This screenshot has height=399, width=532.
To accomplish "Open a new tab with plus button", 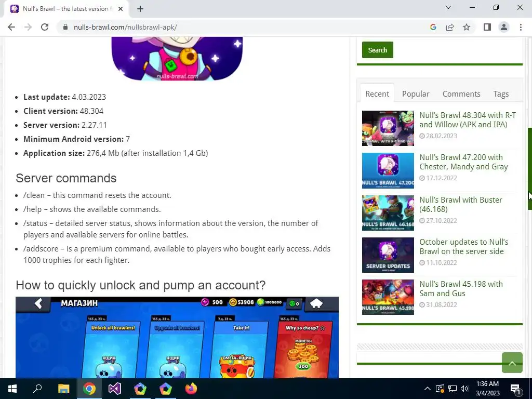I will click(x=140, y=9).
